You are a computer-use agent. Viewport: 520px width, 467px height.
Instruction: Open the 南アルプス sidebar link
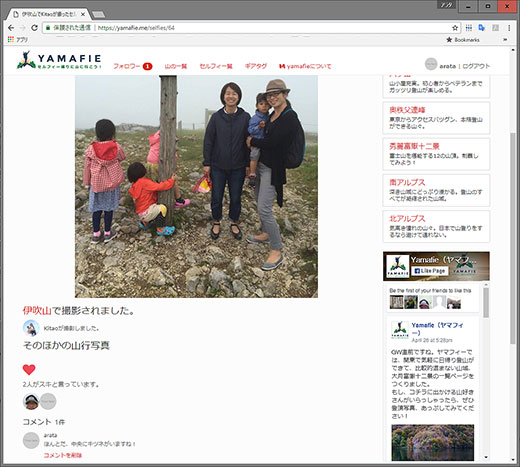coord(407,182)
